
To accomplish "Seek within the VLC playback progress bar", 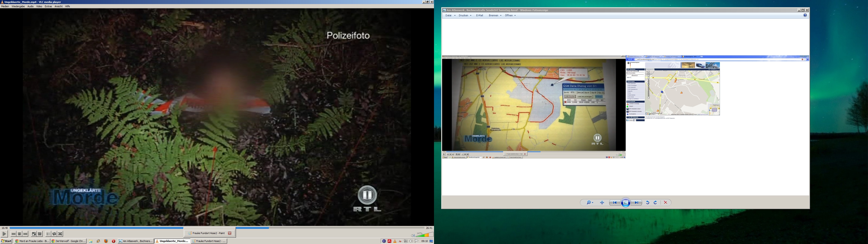I will pos(217,228).
